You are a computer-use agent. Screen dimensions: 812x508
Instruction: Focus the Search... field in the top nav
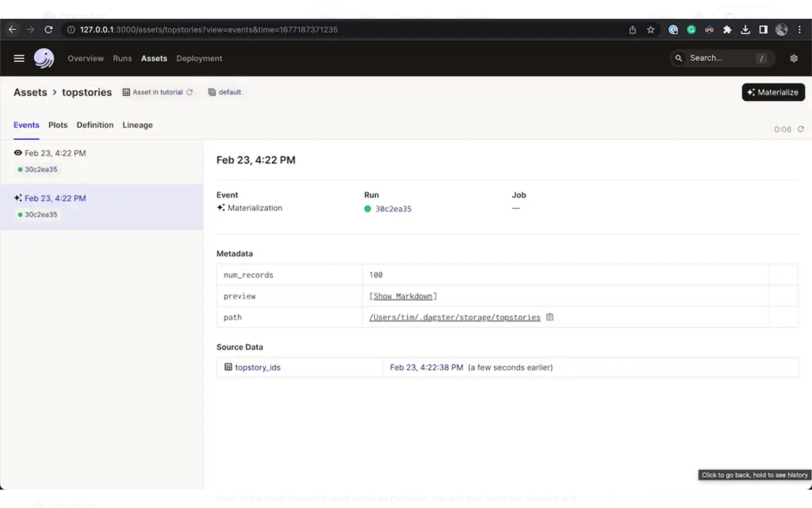click(x=722, y=58)
